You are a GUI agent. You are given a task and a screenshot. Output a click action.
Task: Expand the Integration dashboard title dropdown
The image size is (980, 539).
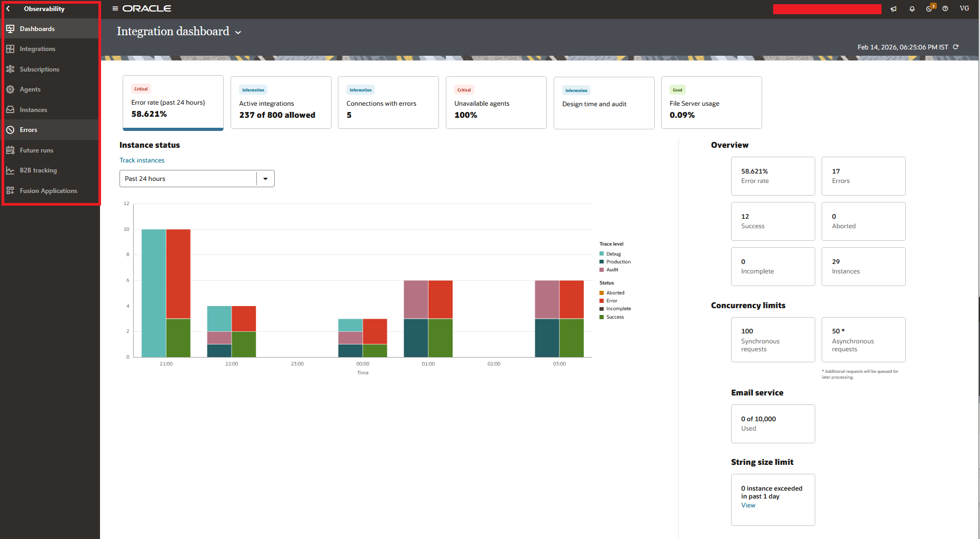pyautogui.click(x=238, y=33)
